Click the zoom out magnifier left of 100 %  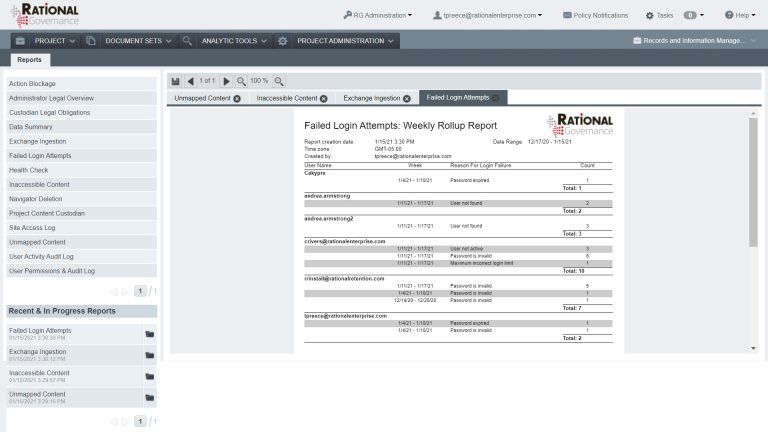tap(241, 81)
